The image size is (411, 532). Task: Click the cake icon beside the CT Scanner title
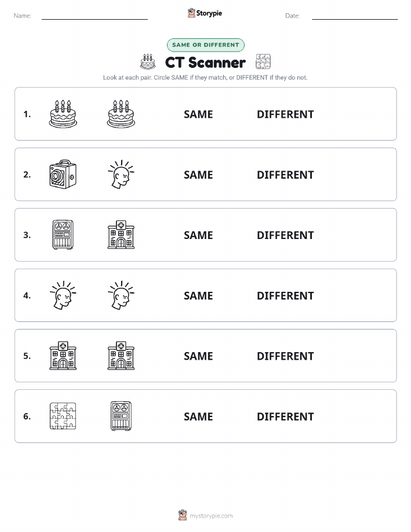148,61
